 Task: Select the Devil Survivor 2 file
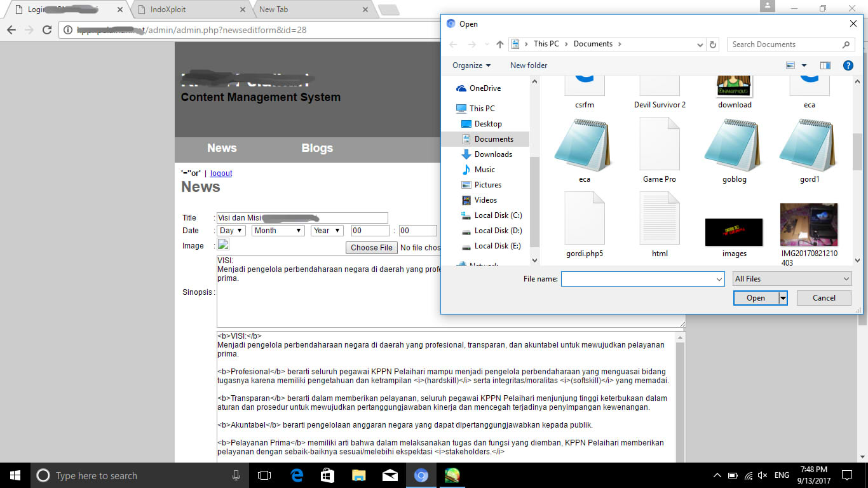(660, 93)
